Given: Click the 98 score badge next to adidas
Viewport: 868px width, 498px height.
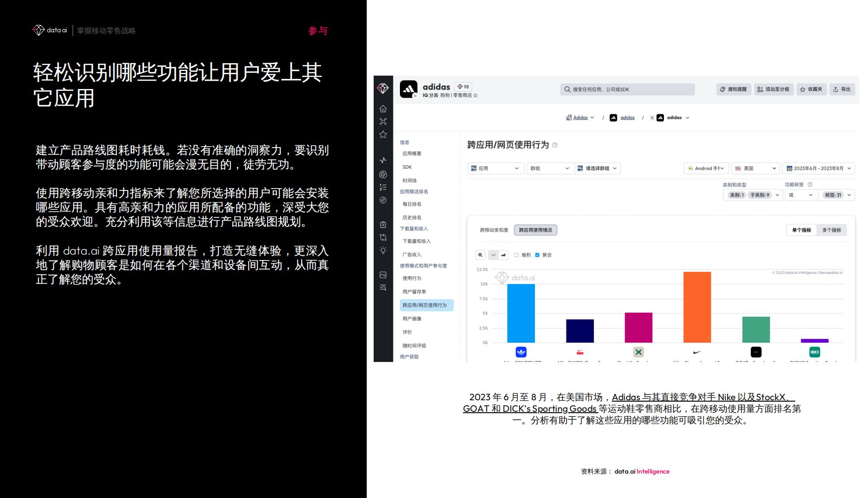Looking at the screenshot, I should (x=463, y=87).
